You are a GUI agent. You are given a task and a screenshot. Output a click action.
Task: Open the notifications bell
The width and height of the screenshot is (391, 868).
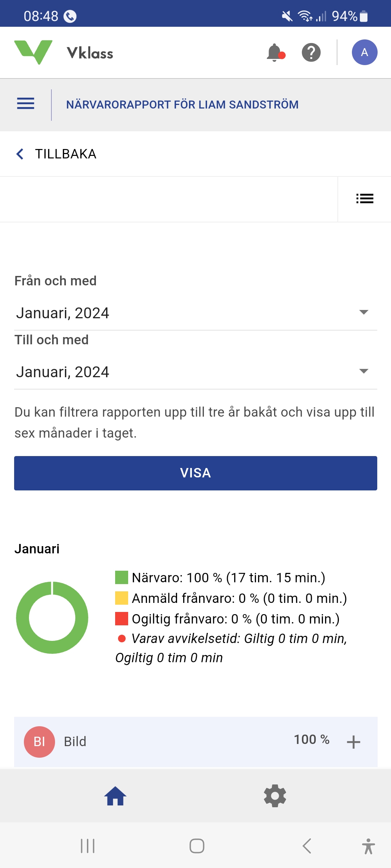(275, 53)
